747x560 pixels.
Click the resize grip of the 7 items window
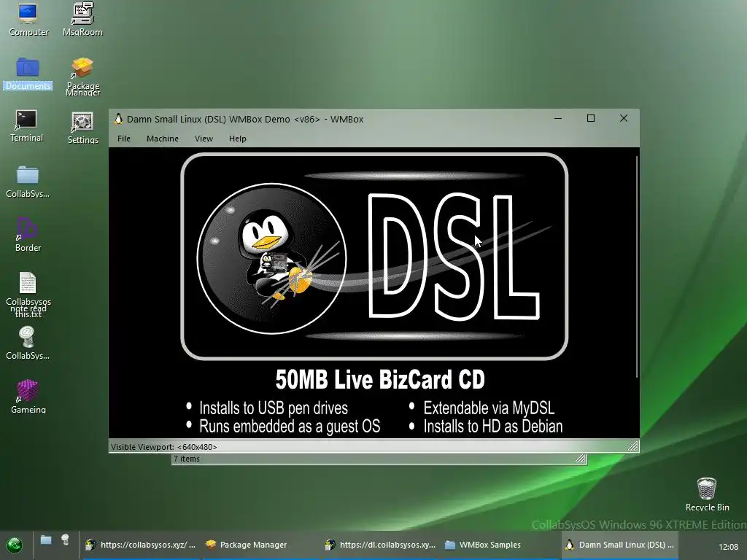coord(581,459)
